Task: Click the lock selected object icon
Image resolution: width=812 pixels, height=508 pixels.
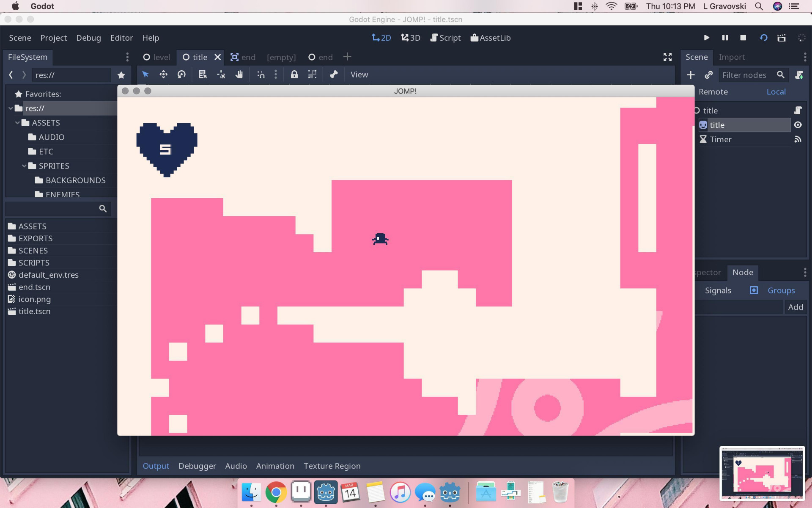Action: 294,75
